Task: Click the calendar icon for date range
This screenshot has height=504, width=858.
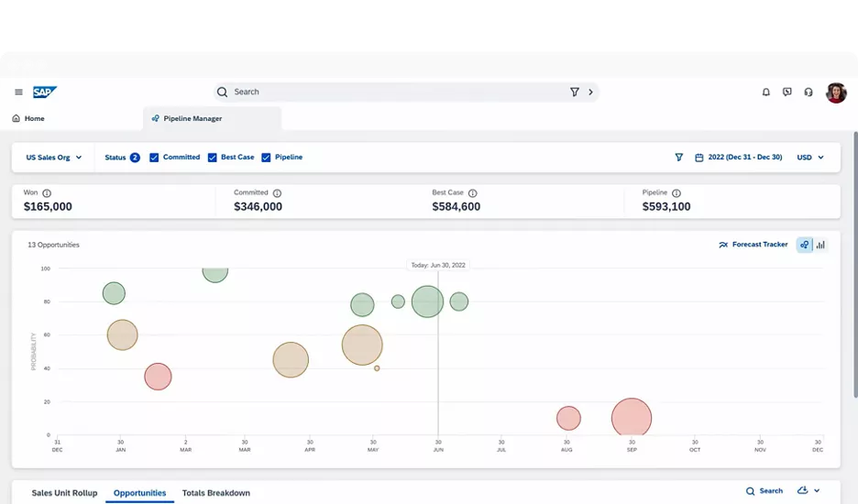Action: pyautogui.click(x=698, y=157)
